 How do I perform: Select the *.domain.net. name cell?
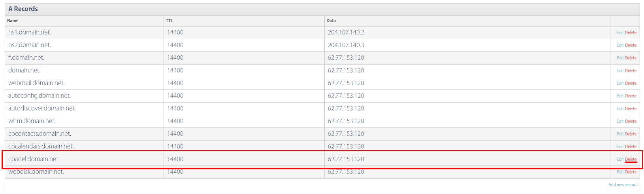pos(85,58)
